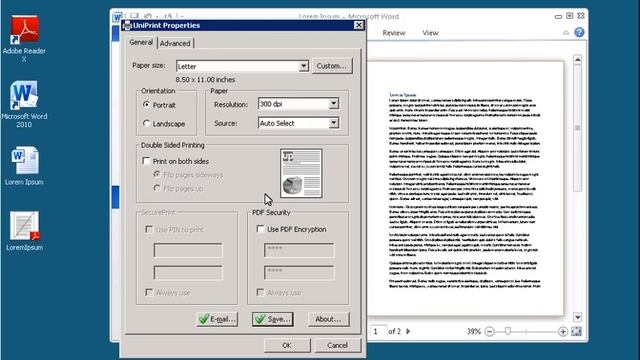Open LoremIpsum PDF desktop file icon

tap(24, 231)
